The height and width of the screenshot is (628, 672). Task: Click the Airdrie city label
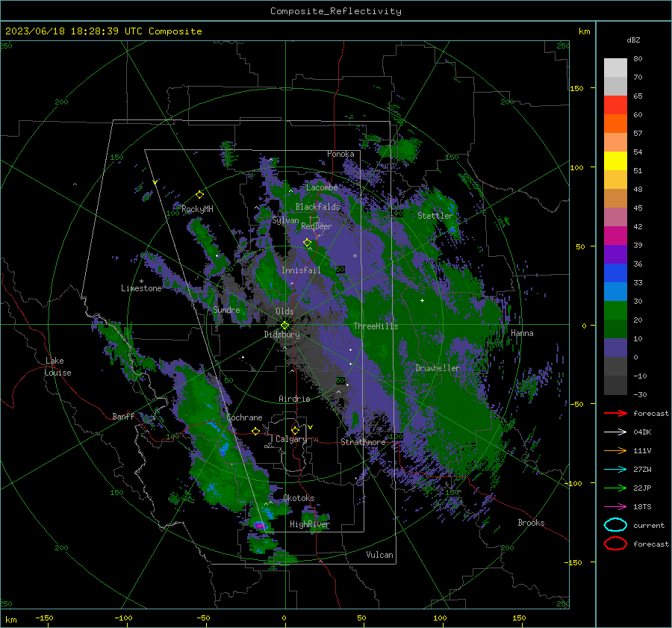(x=294, y=399)
